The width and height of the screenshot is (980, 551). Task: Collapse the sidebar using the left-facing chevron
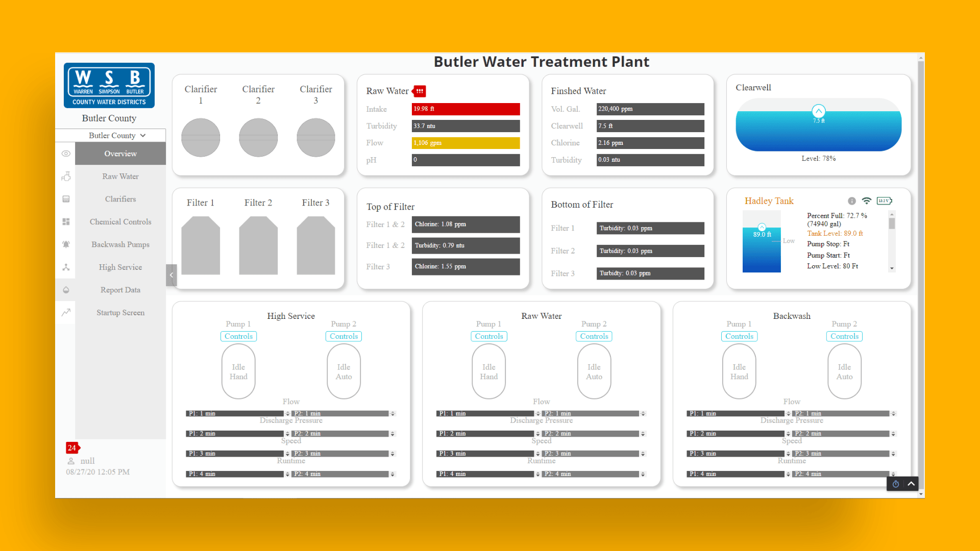(171, 275)
